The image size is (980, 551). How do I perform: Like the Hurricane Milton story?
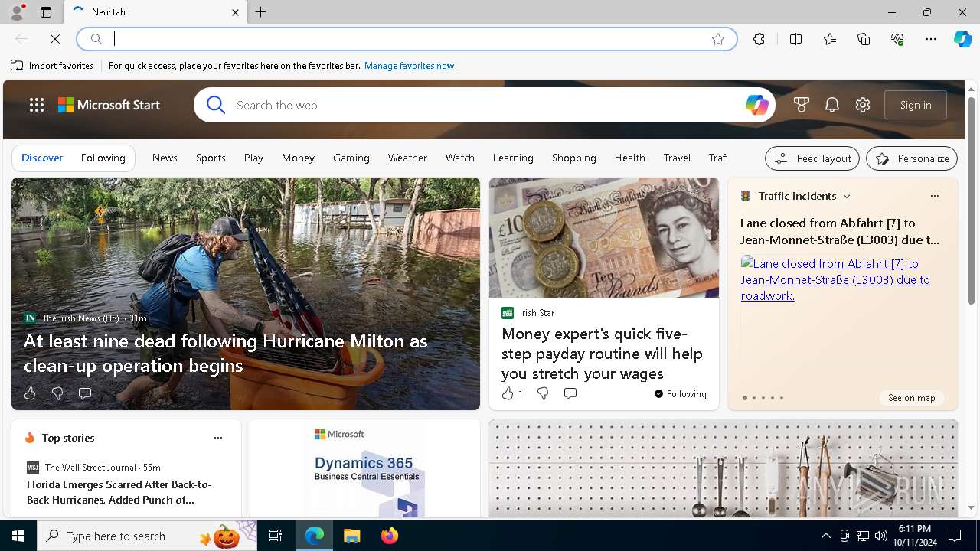(30, 393)
